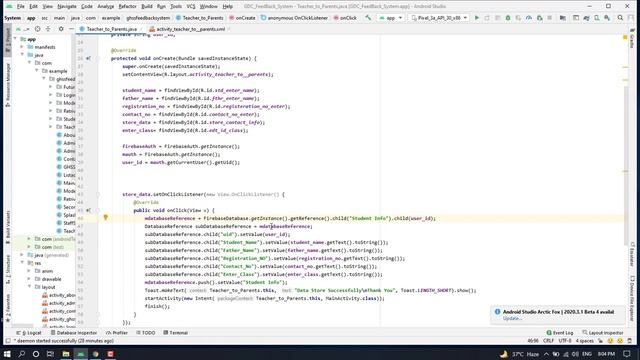Click the Stop button in run toolbar

(x=550, y=18)
